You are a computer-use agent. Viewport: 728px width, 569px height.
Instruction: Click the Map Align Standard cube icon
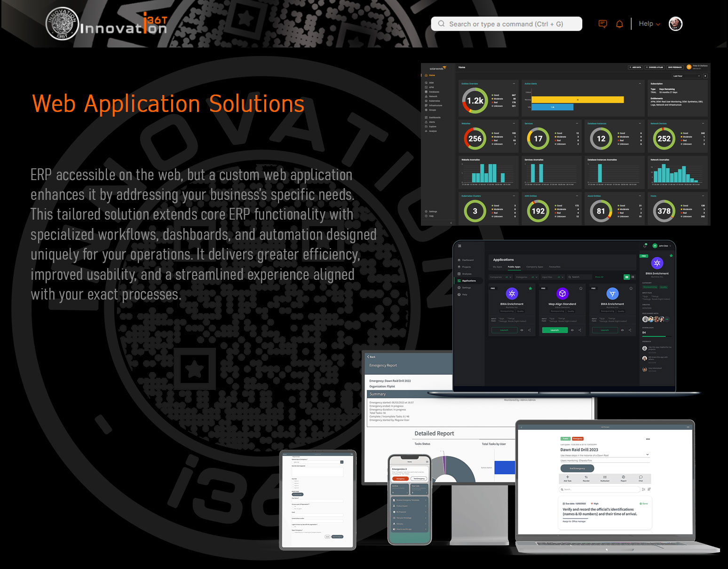coord(562,293)
